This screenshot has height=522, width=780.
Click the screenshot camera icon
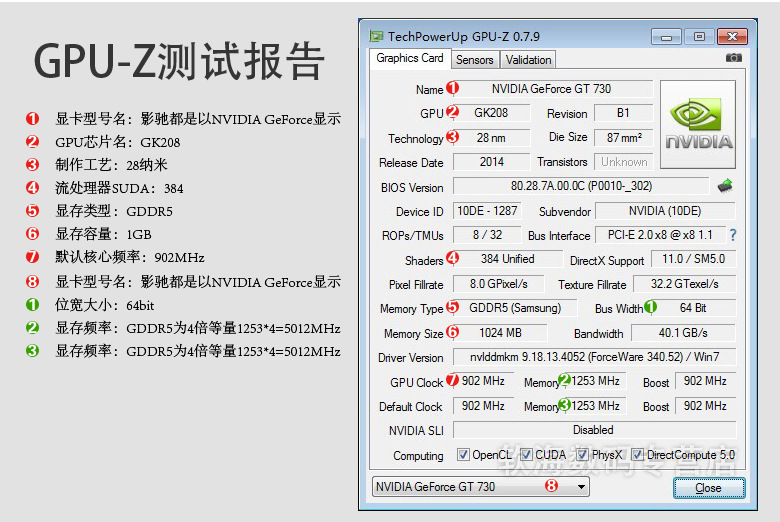[733, 58]
